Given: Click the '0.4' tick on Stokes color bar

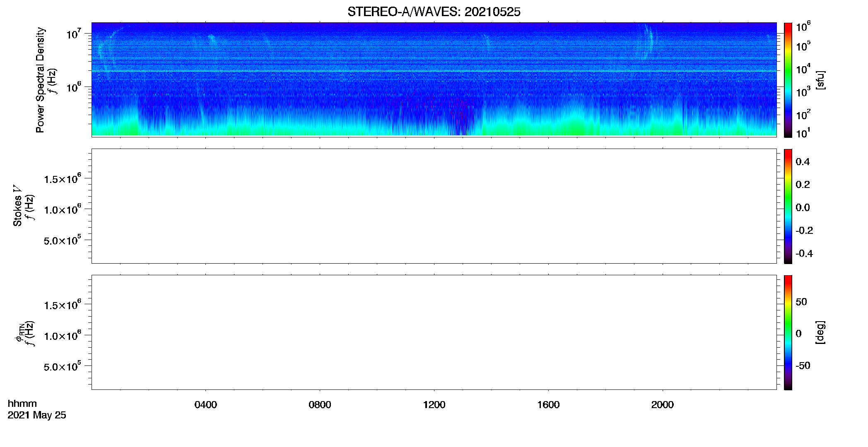Looking at the screenshot, I should click(x=803, y=162).
